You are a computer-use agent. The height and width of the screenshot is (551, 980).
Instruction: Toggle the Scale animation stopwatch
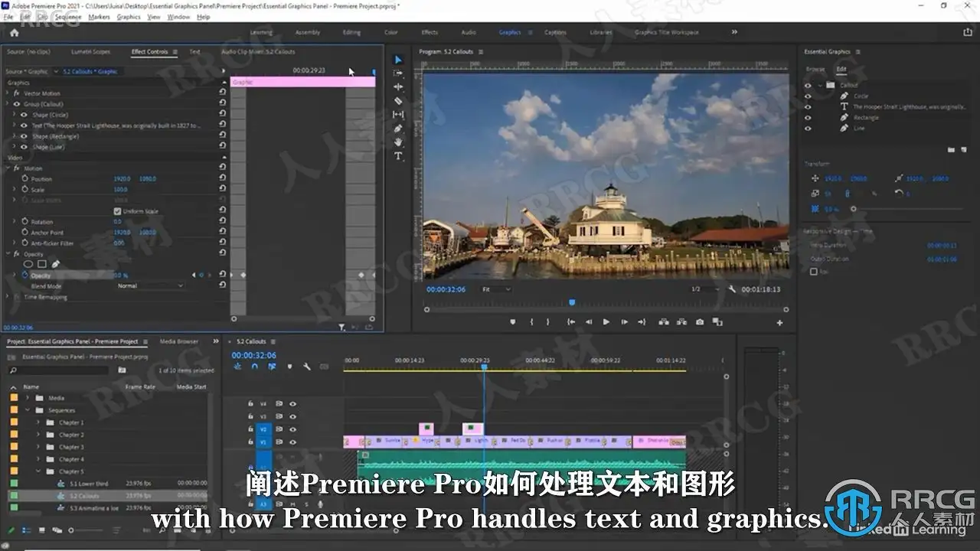(24, 190)
